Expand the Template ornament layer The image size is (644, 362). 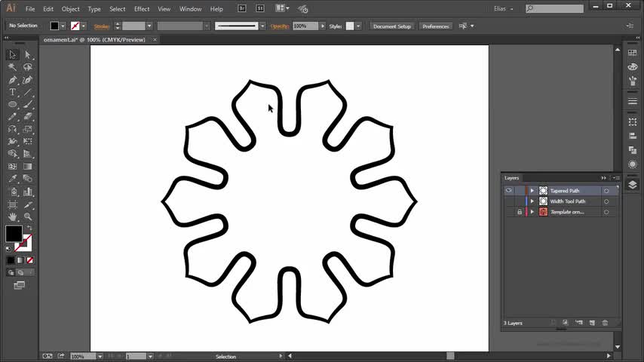tap(532, 212)
